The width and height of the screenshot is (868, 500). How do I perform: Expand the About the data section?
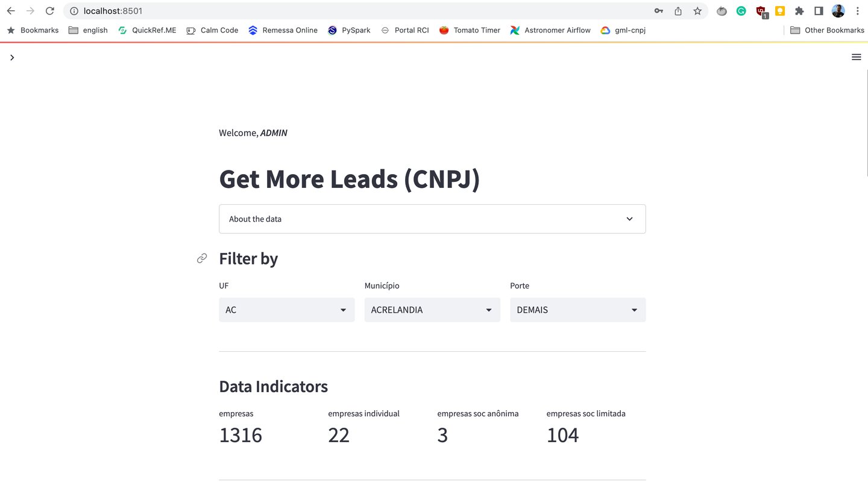coord(432,219)
